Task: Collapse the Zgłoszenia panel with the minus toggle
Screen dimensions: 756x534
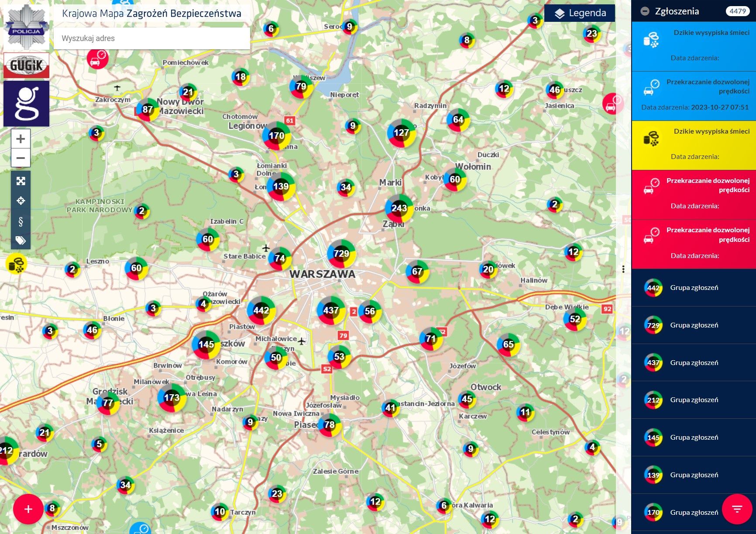Action: click(644, 11)
